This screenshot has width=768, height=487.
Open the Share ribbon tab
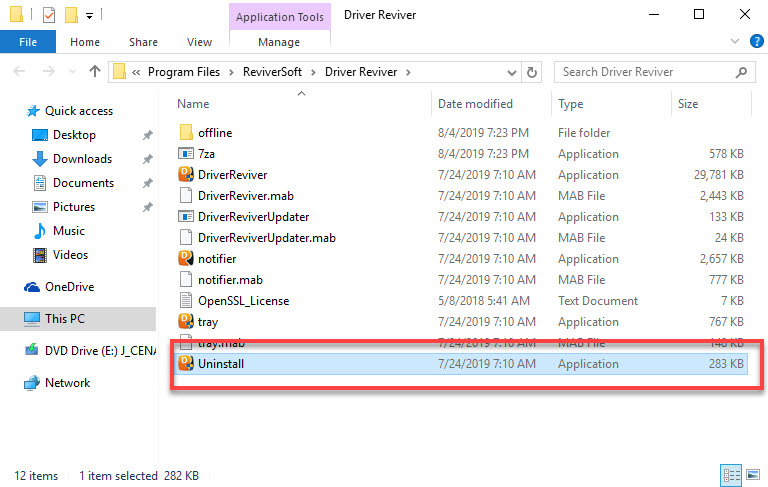(144, 42)
